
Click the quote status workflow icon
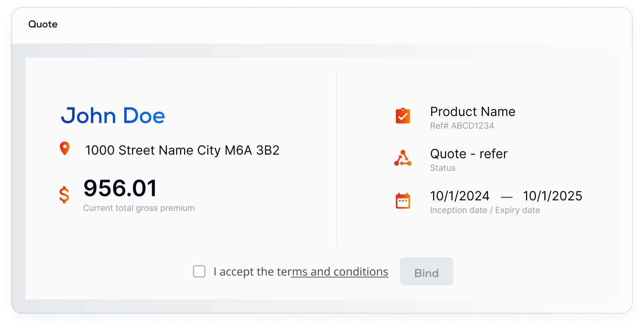point(403,158)
